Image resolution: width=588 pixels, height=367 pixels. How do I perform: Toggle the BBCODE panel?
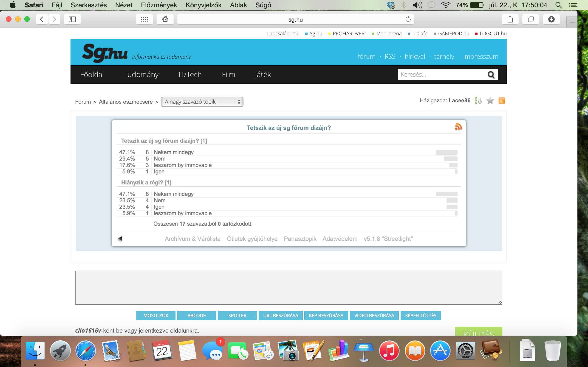click(x=196, y=315)
